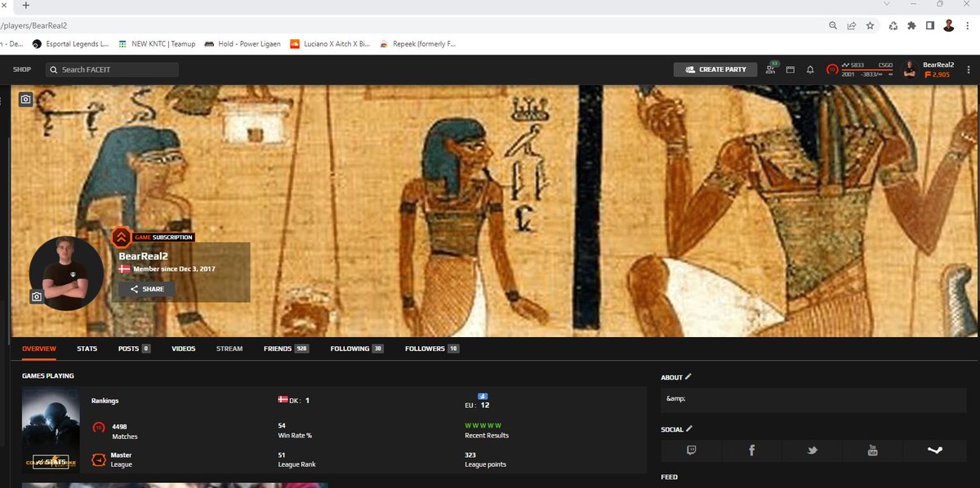Click the FACEIT points balance 2,905
This screenshot has width=980, height=488.
point(937,75)
